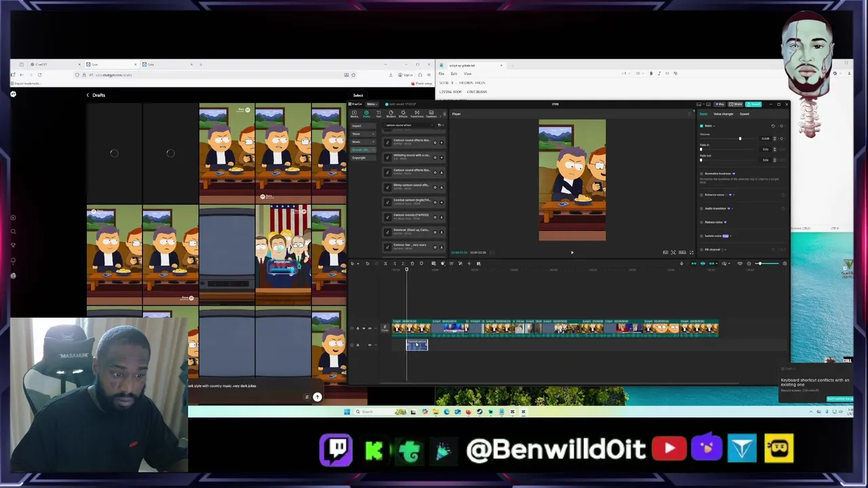This screenshot has height=488, width=868.
Task: Open the Captions panel
Action: point(431,114)
